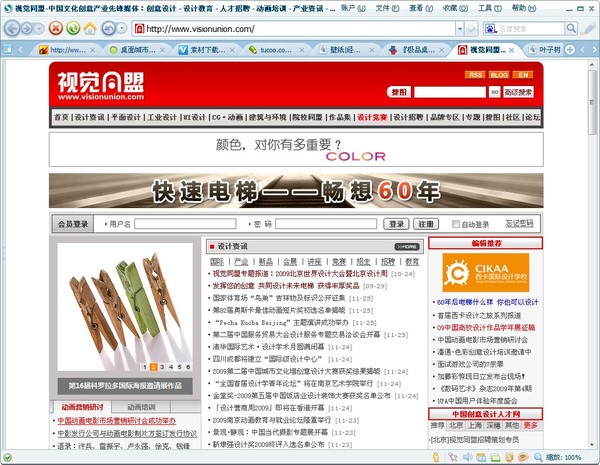Stop loading with the red X button
Screen dimensions: 600x465
[56, 28]
